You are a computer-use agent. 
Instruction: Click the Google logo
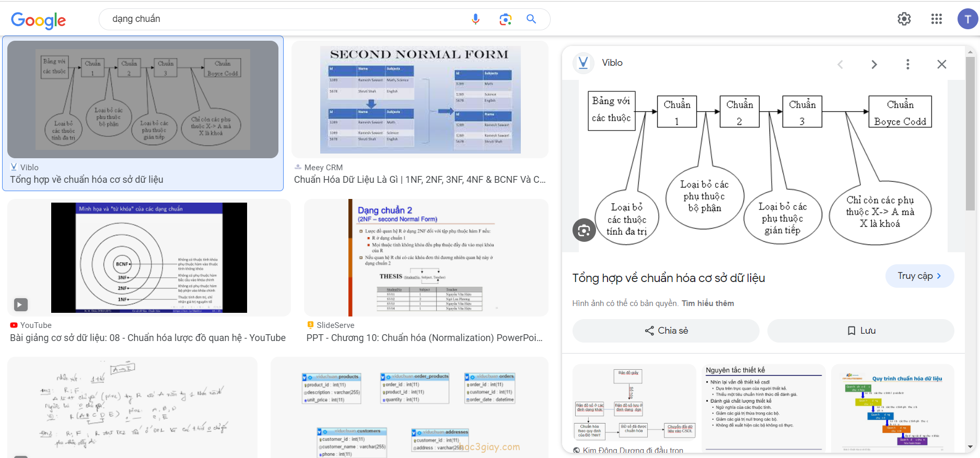38,20
